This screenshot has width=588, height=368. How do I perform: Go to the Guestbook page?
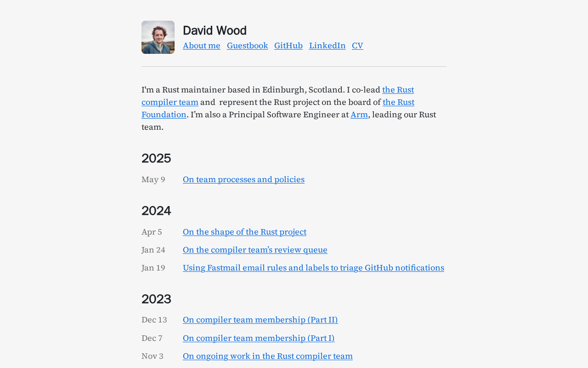pyautogui.click(x=247, y=46)
